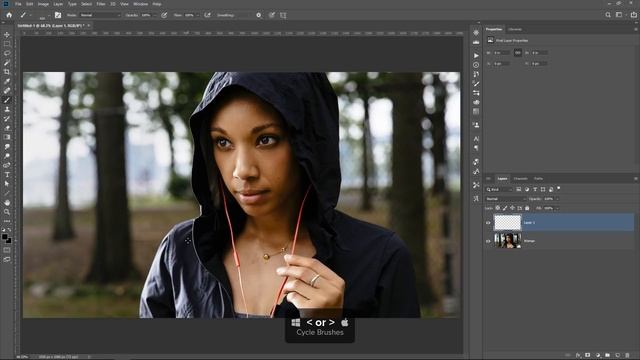Toggle lock position icon
Image resolution: width=640 pixels, height=360 pixels.
pyautogui.click(x=512, y=208)
